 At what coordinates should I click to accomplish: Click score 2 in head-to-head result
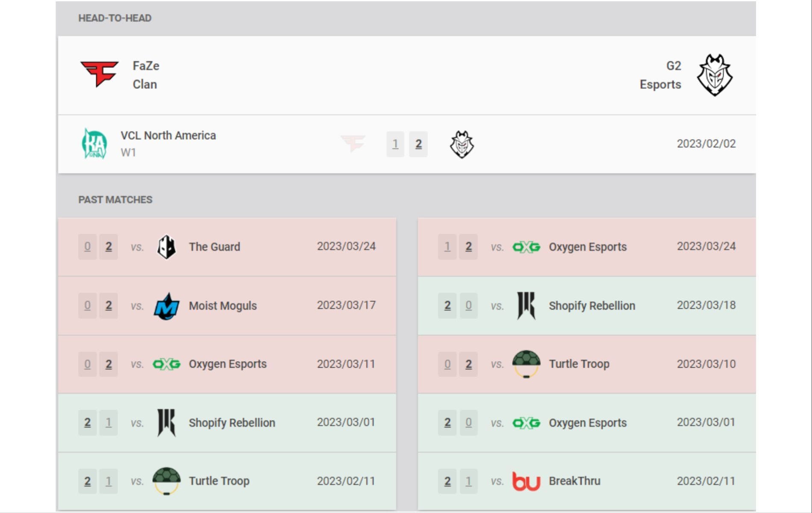418,144
